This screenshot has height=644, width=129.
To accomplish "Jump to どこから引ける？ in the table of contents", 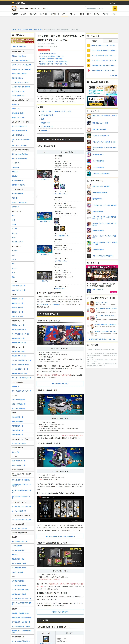I will (x=47, y=127).
